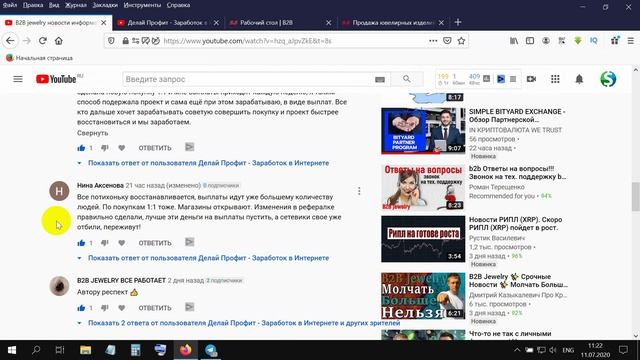Open the Calculator taskbar icon

pos(136,350)
